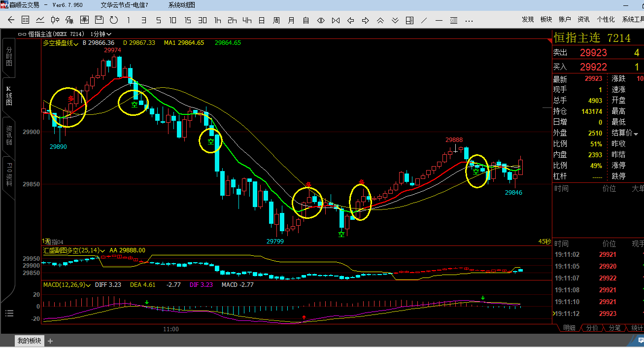Expand the 1分钟 period dropdown
The height and width of the screenshot is (348, 644).
click(99, 34)
